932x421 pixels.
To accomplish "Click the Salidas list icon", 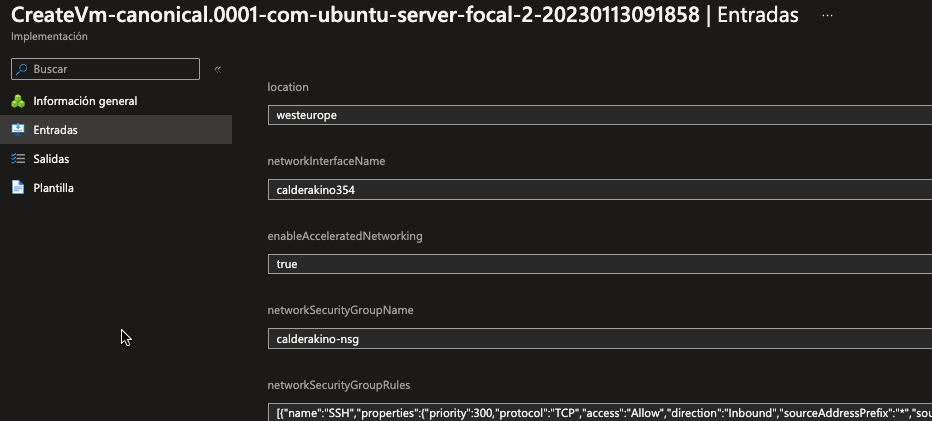I will (x=17, y=159).
